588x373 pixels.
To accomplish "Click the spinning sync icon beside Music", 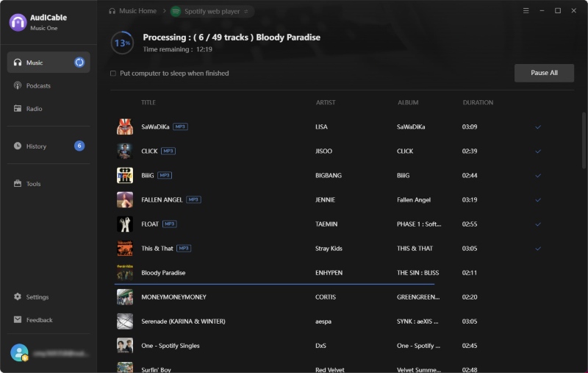I will (79, 63).
